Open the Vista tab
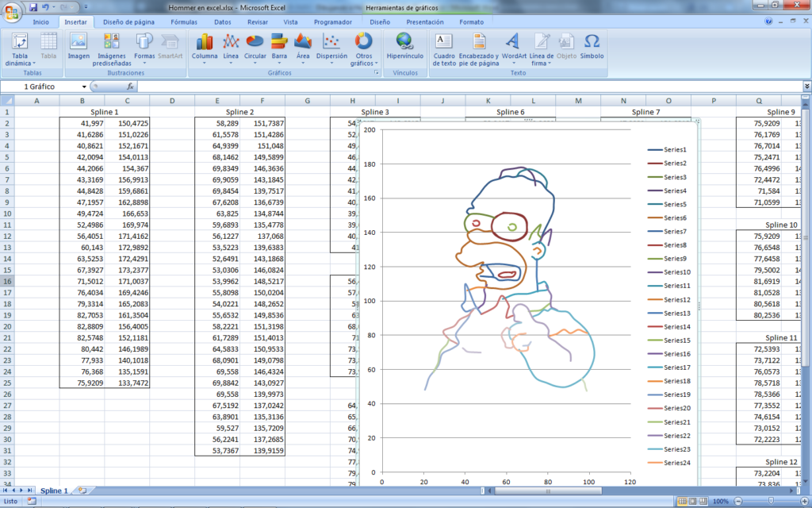812x508 pixels. (x=290, y=22)
